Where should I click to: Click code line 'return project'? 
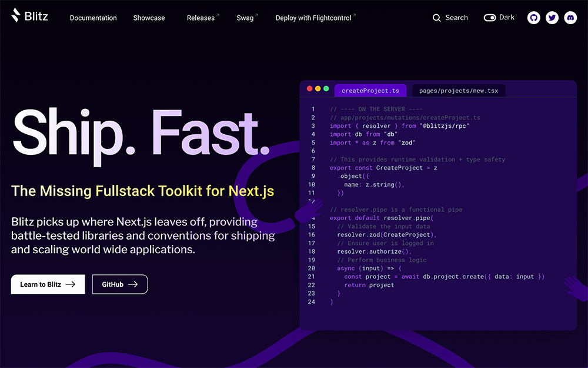click(369, 285)
